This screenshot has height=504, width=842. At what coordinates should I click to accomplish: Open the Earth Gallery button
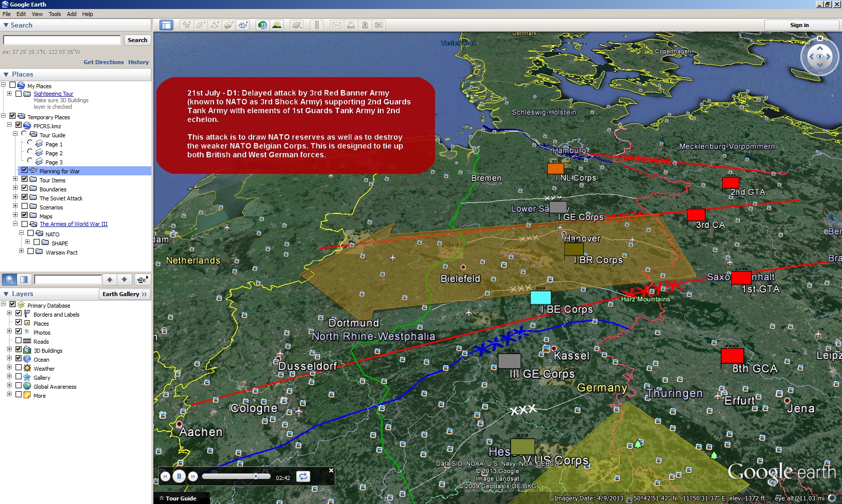[124, 294]
